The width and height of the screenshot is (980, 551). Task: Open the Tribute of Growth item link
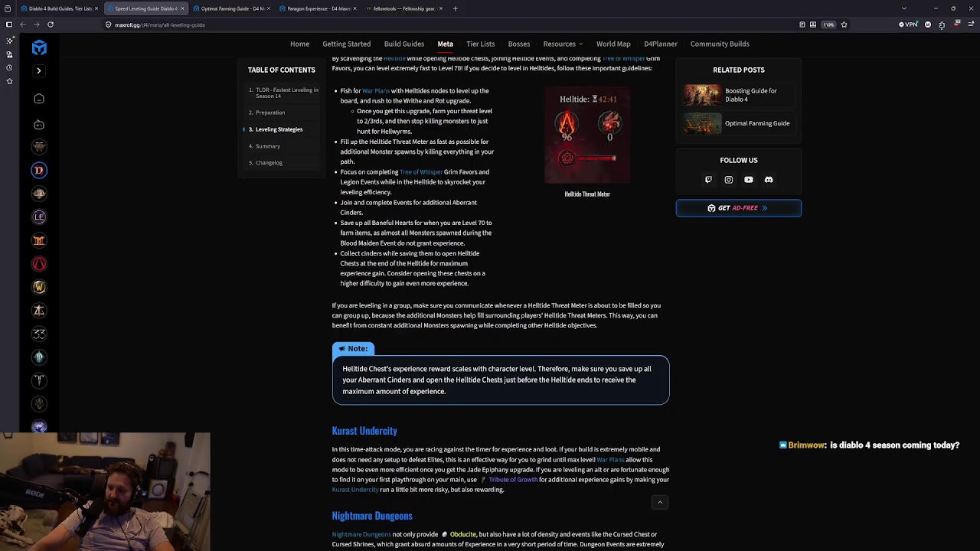[x=513, y=480]
